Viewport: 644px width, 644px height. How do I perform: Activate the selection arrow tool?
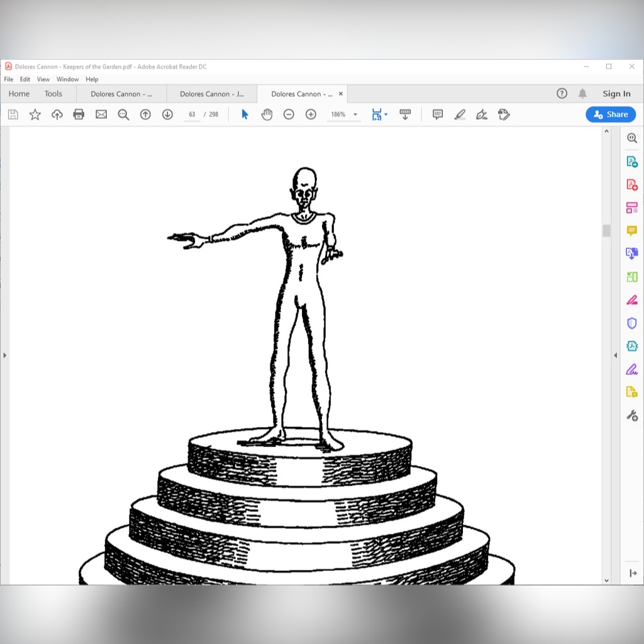[245, 114]
